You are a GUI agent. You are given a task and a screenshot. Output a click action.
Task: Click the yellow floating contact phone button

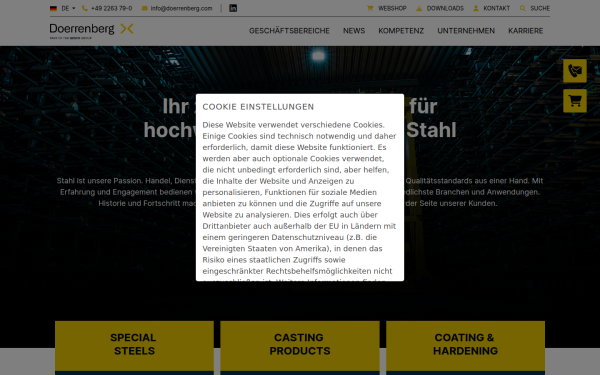575,71
